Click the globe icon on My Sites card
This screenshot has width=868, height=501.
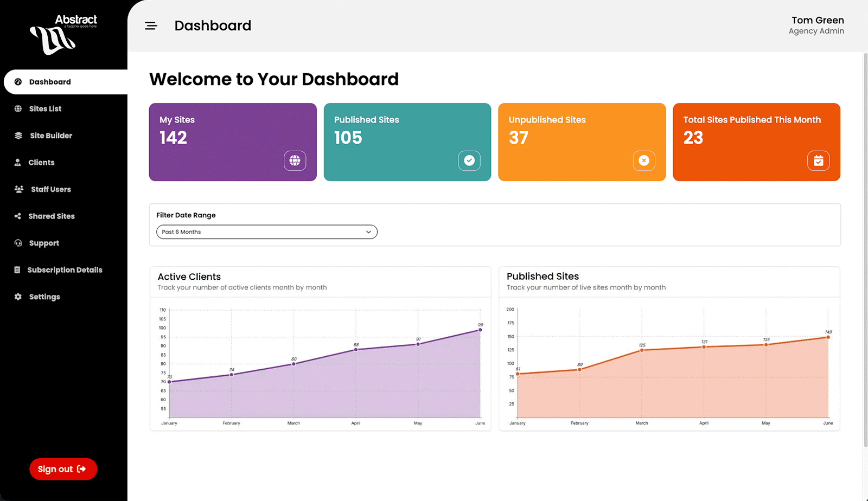tap(295, 160)
